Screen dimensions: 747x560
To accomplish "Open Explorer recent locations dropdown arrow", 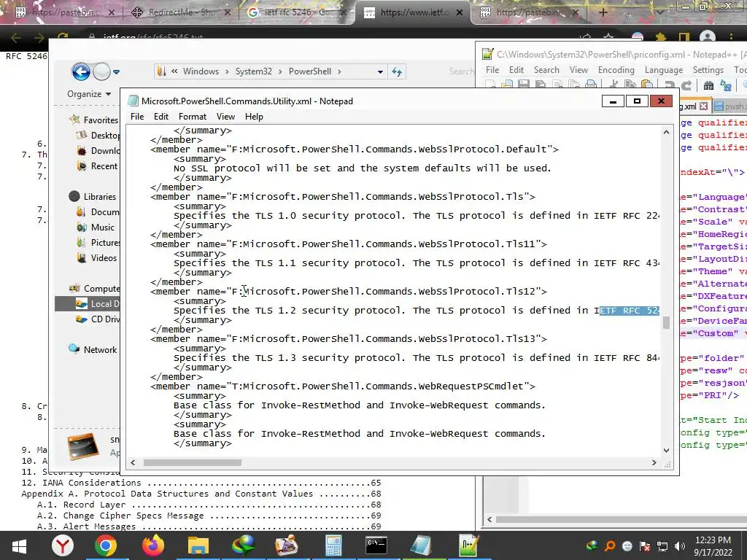I will (116, 72).
